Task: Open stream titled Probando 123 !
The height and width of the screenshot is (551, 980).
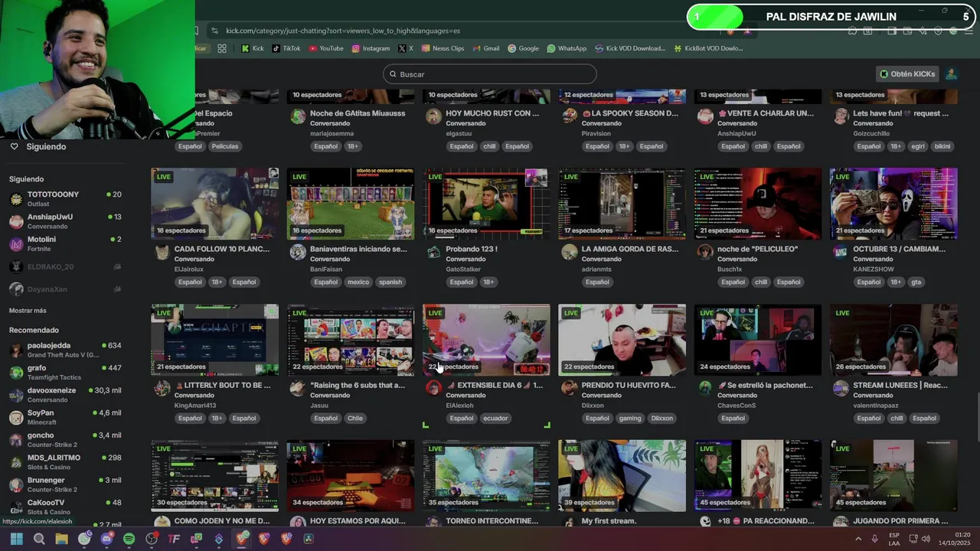Action: 472,249
